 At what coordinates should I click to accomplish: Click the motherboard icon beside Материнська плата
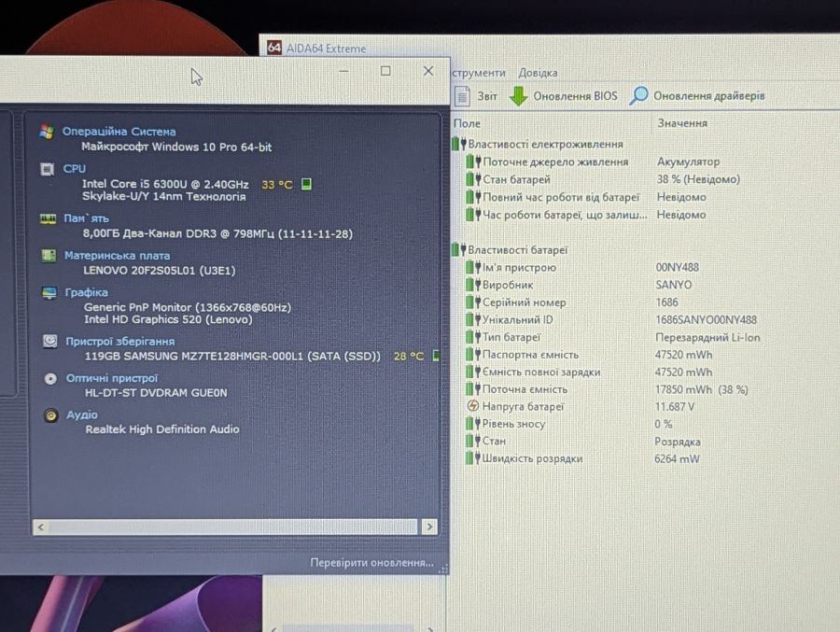coord(49,256)
